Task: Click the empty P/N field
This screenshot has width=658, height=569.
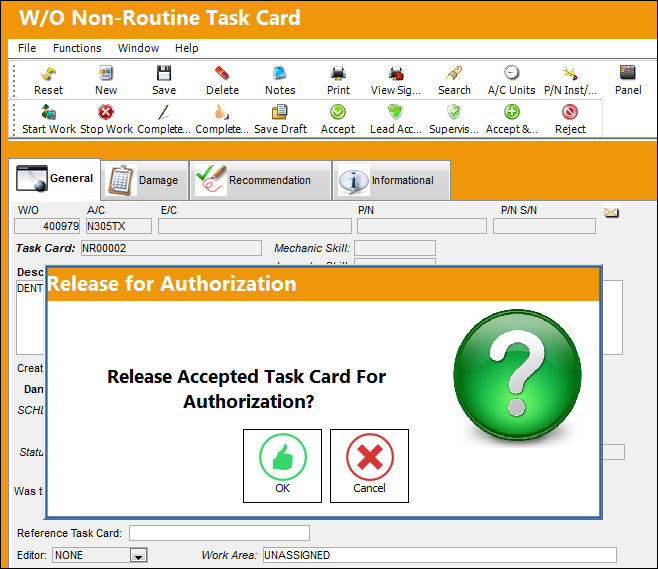Action: (422, 226)
